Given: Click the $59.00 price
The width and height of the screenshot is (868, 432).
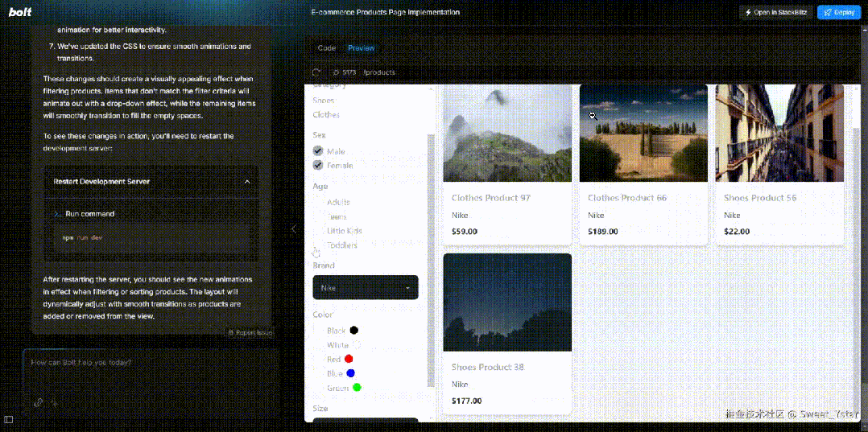Looking at the screenshot, I should click(465, 232).
